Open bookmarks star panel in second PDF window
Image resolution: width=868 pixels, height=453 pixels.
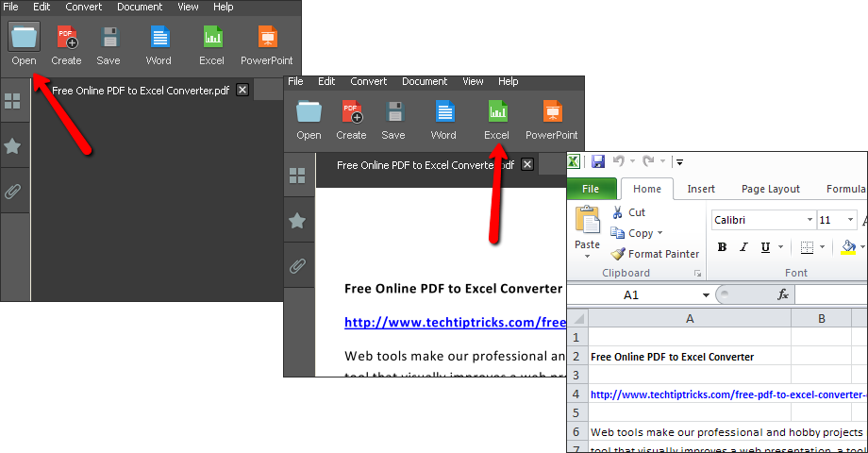point(297,221)
